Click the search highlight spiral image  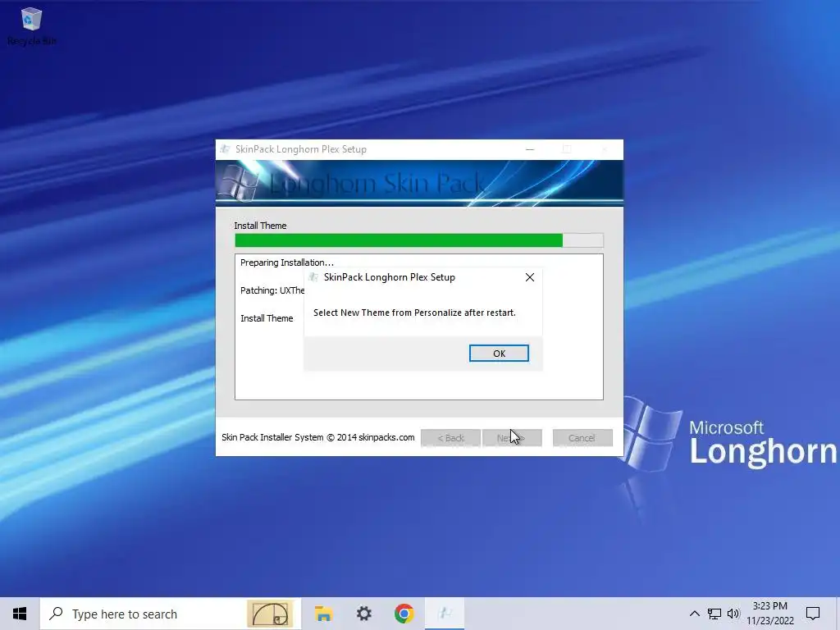coord(270,614)
